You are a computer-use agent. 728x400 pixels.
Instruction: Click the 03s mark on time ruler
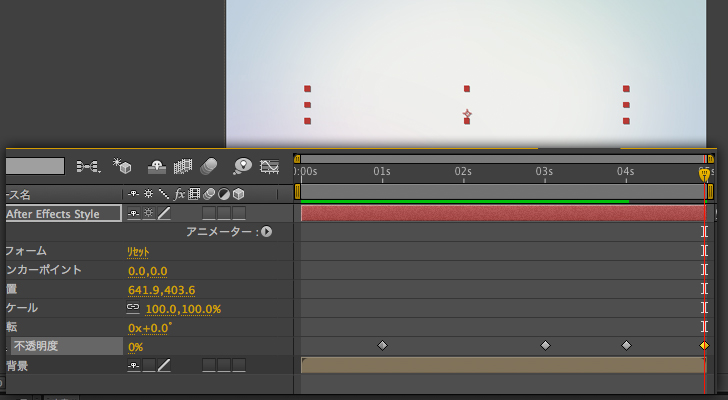tap(545, 172)
